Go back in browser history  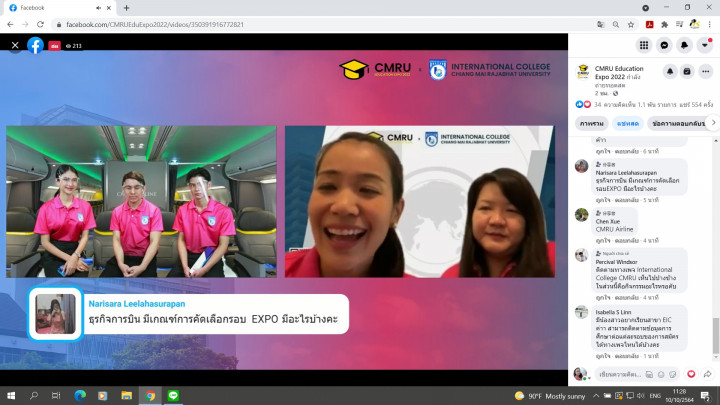tap(10, 24)
